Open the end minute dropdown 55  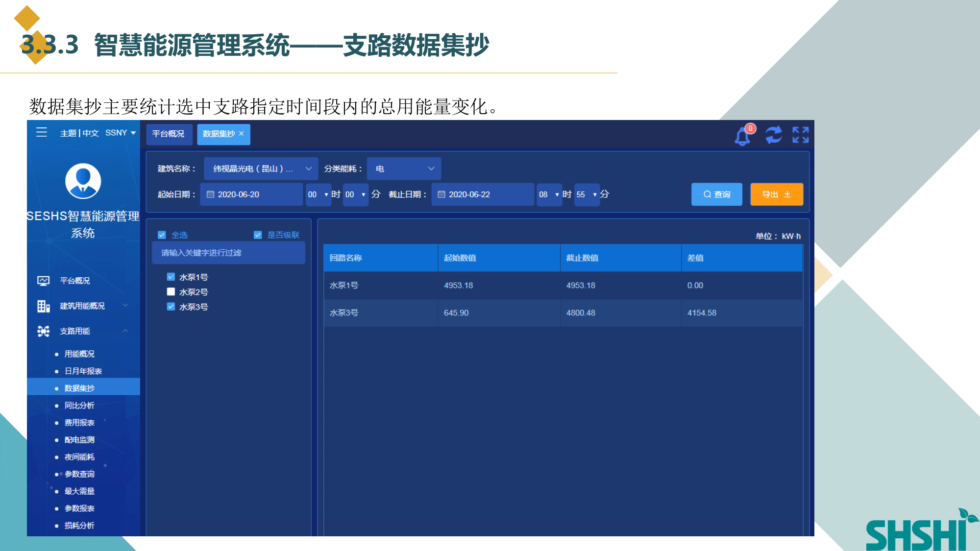pyautogui.click(x=587, y=194)
